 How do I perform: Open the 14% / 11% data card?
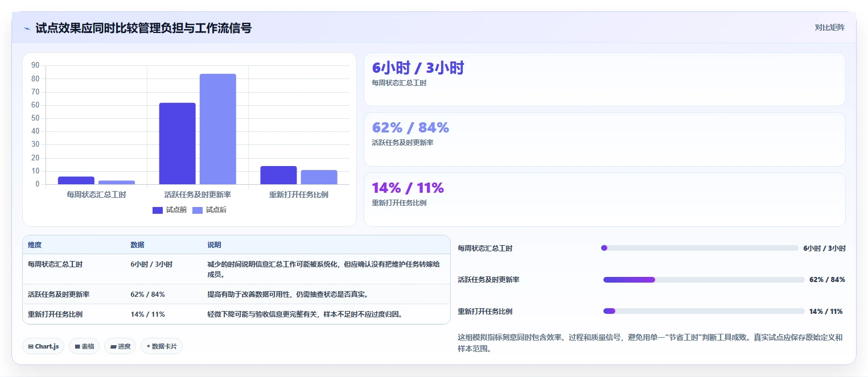coord(604,200)
